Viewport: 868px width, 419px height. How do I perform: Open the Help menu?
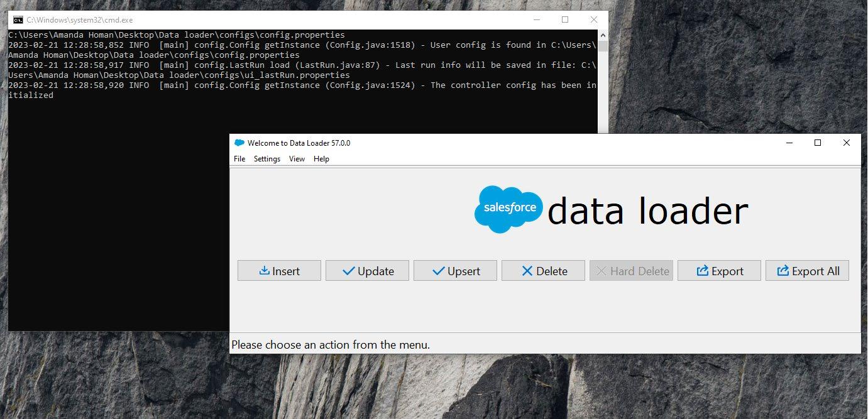click(x=321, y=159)
